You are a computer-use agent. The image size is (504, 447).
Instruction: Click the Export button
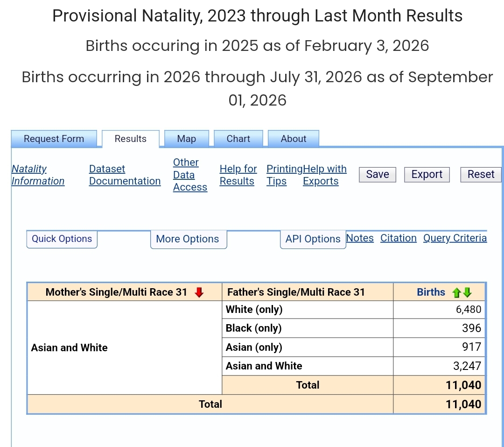pyautogui.click(x=427, y=174)
